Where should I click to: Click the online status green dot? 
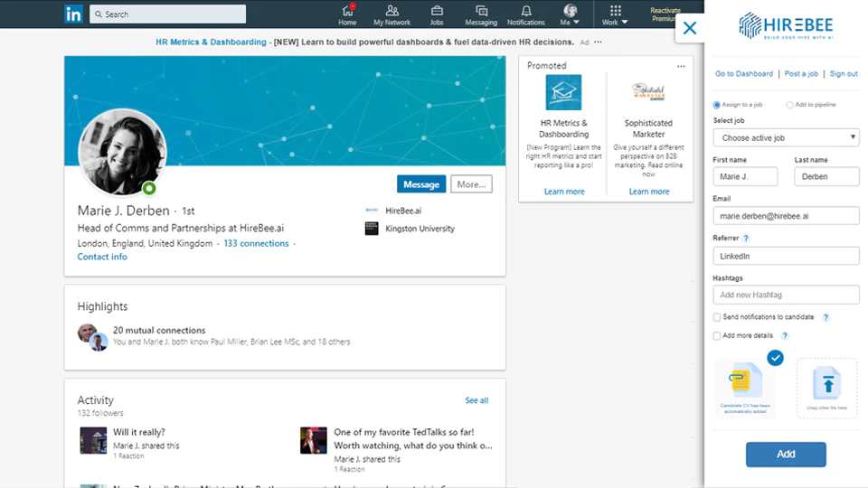click(149, 189)
